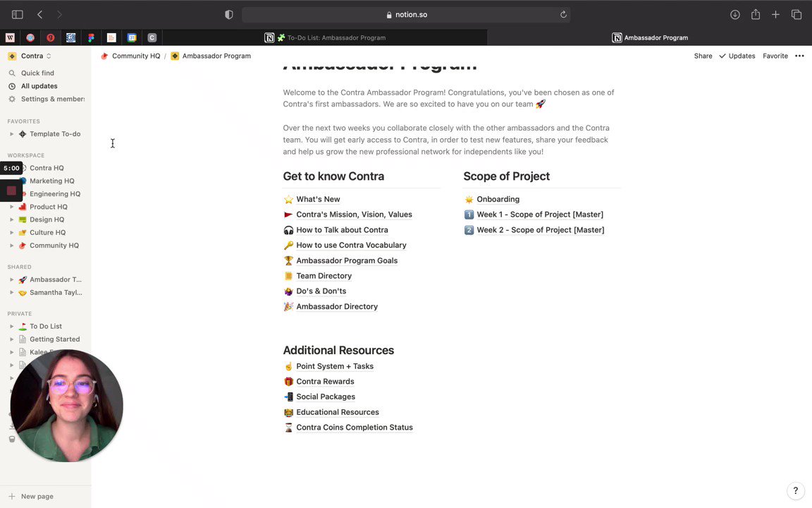
Task: Click the Settings & members gear icon
Action: [x=12, y=99]
